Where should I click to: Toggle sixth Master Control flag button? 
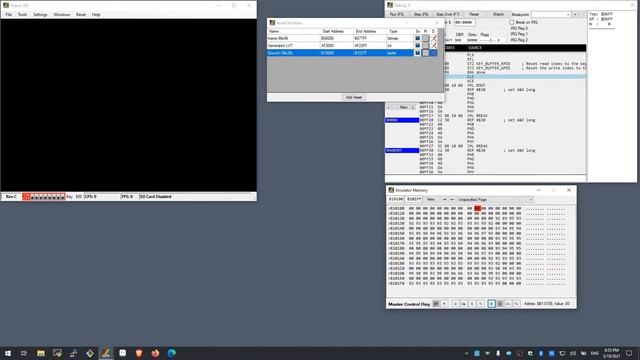[480, 304]
